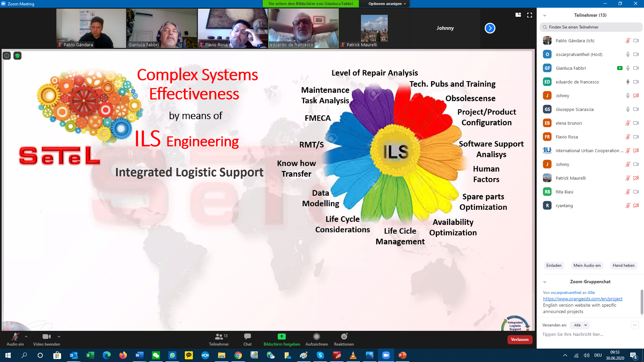This screenshot has height=362, width=644.
Task: Click the Mein Audio ein button
Action: tap(587, 265)
